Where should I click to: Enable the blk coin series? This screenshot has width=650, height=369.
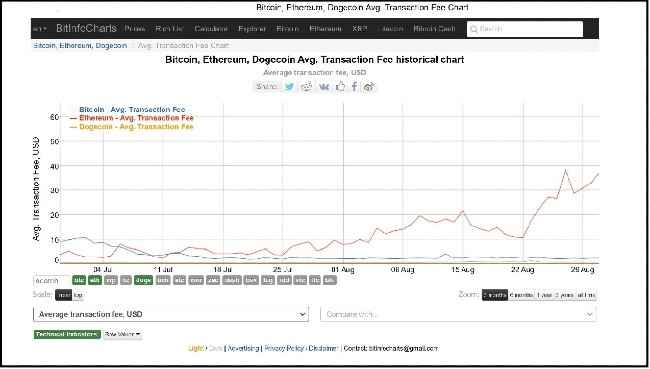330,280
